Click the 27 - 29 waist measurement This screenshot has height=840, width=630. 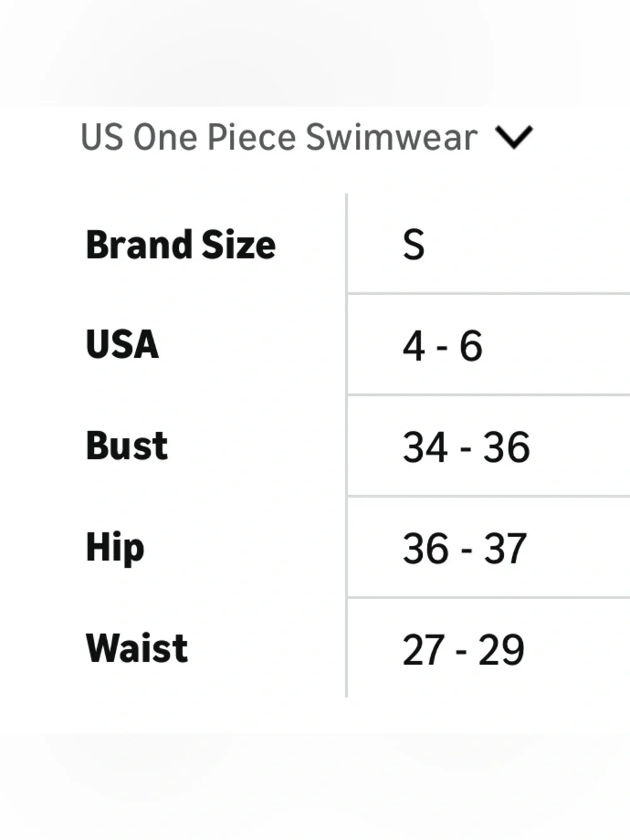click(464, 650)
